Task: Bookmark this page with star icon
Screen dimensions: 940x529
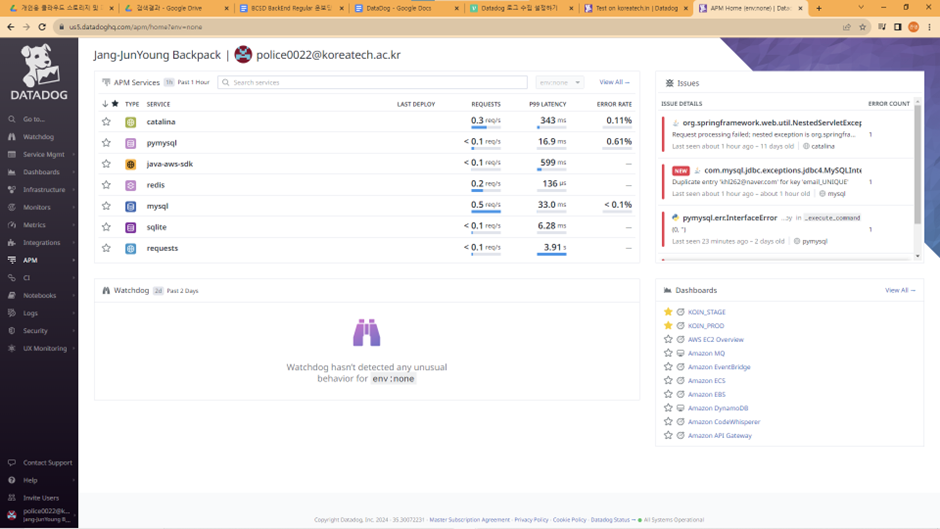Action: pos(863,27)
